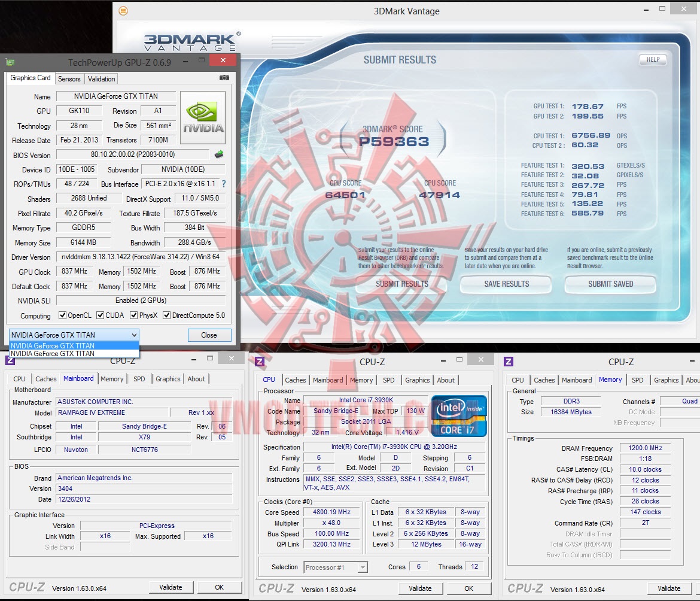Select the second NVIDIA GeForce GTX TITAN list entry

(x=74, y=354)
